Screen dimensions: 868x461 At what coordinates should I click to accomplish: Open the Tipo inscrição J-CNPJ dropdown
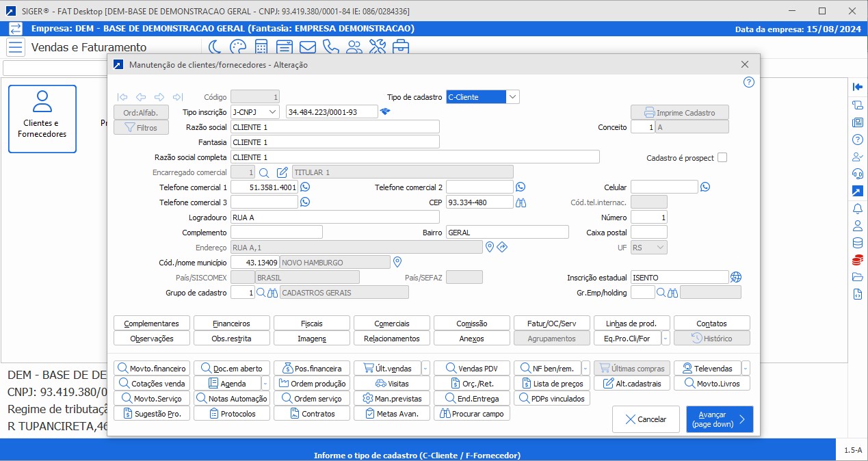tap(272, 111)
